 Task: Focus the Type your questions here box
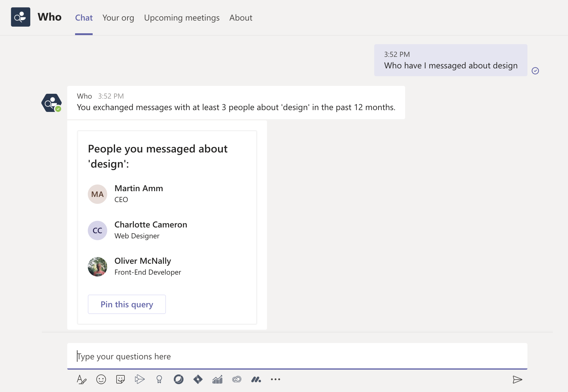click(x=297, y=356)
